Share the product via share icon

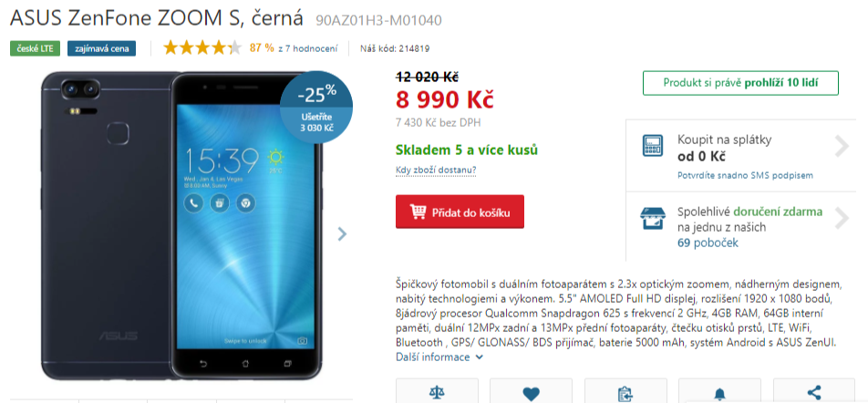coord(813,394)
